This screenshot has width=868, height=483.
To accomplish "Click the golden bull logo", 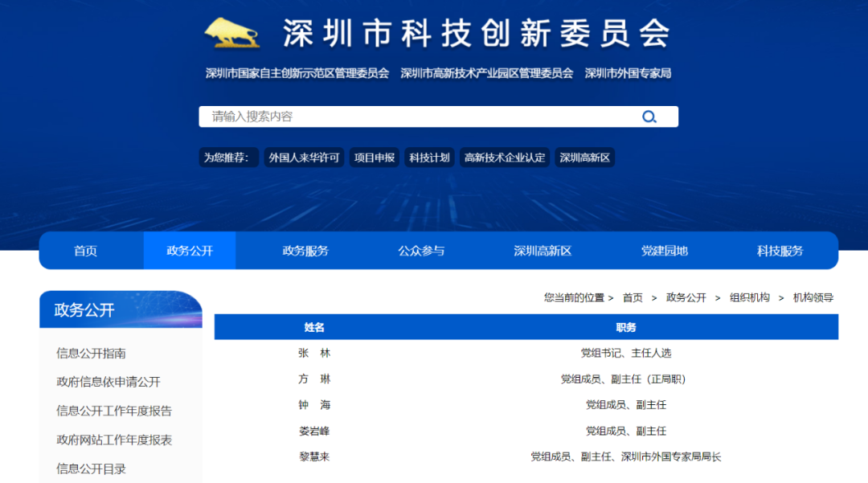I will (x=232, y=33).
